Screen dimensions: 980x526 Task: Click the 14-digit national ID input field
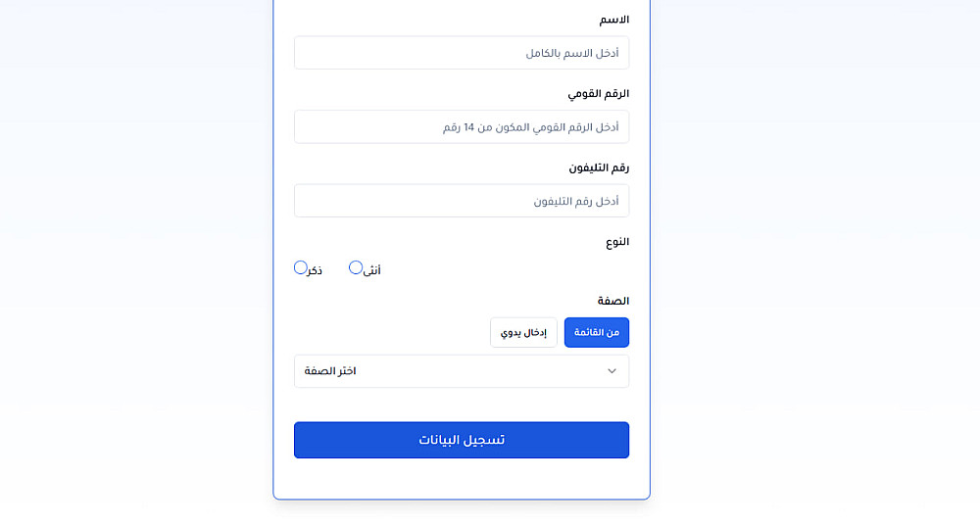click(461, 127)
